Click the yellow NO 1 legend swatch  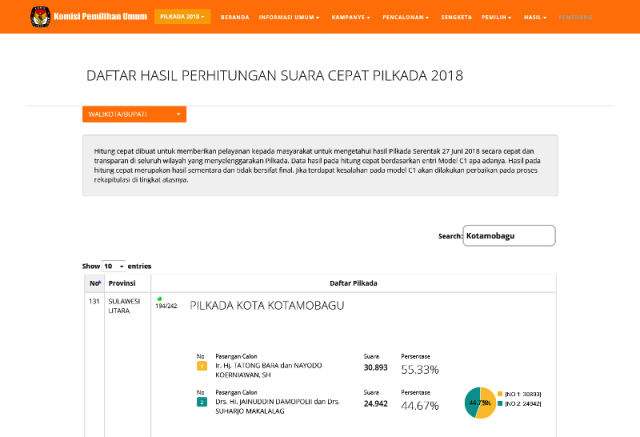click(500, 394)
